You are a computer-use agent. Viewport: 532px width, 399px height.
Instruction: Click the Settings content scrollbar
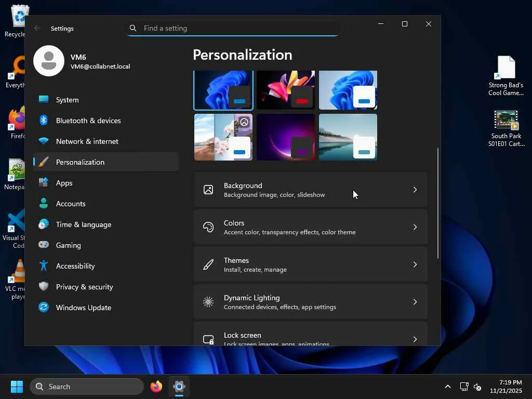pyautogui.click(x=437, y=203)
